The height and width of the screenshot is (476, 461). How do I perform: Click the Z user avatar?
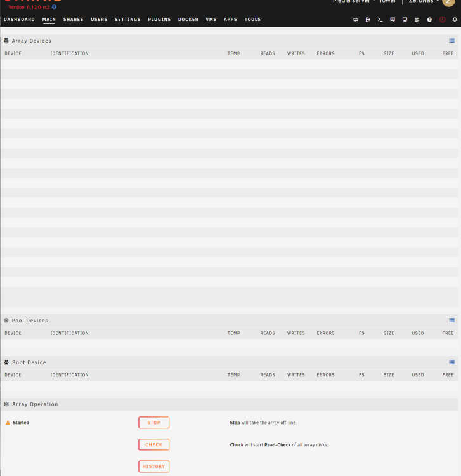[448, 1]
